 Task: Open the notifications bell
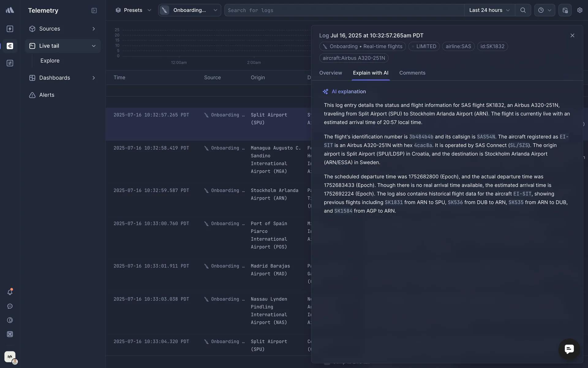coord(10,292)
